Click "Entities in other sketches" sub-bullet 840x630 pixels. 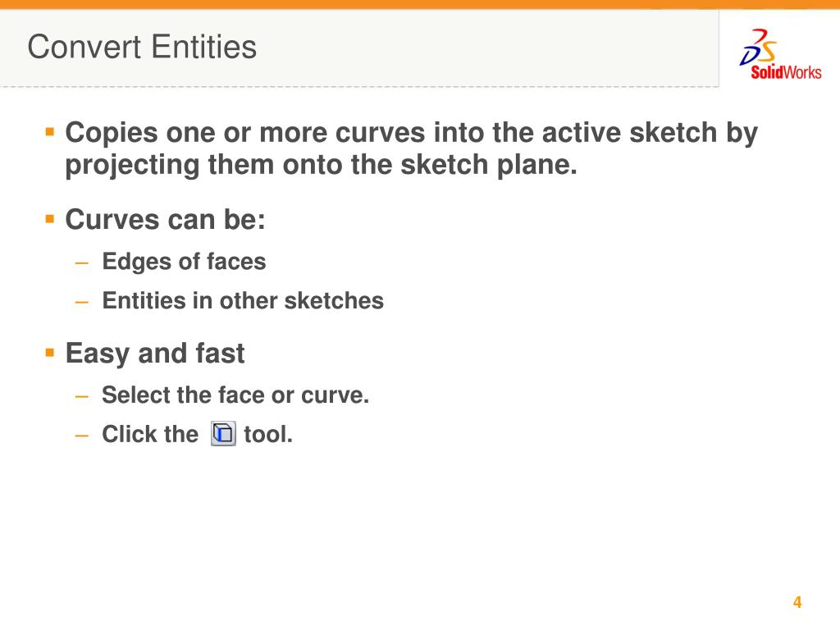pyautogui.click(x=243, y=300)
